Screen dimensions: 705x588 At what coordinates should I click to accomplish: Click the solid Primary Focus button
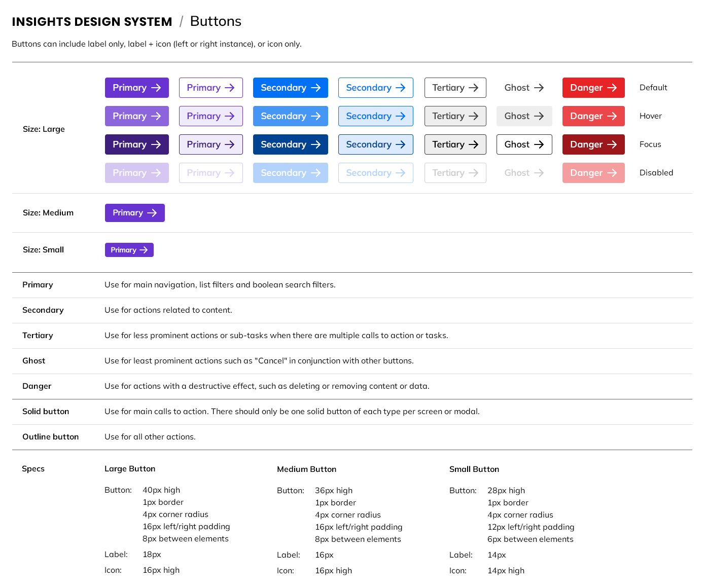click(x=137, y=144)
